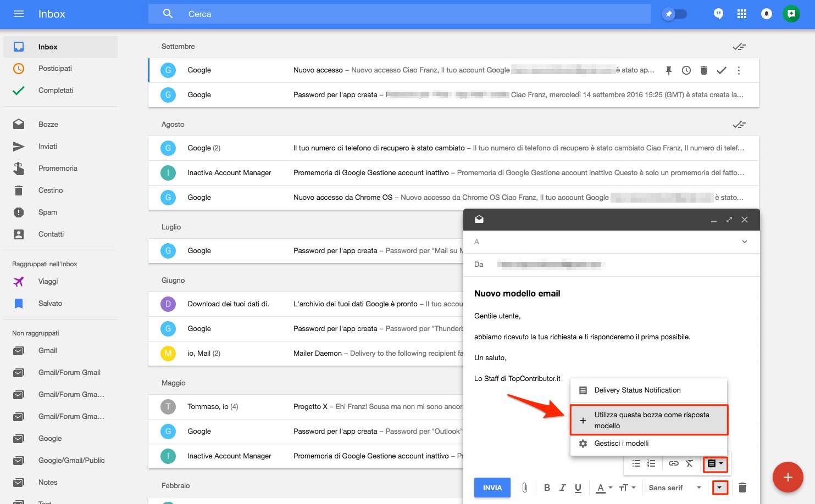Open the green account avatar
Screen dimensions: 815x504
pos(791,14)
